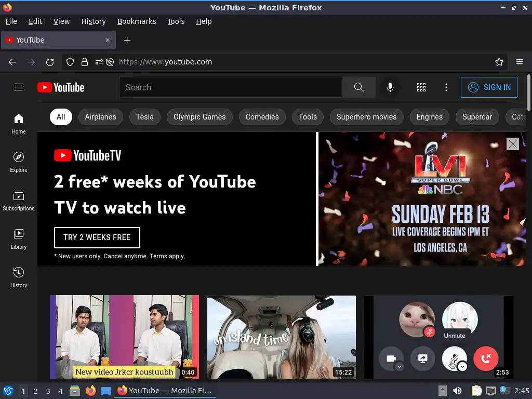Click the tracking protection shield icon

[70, 62]
